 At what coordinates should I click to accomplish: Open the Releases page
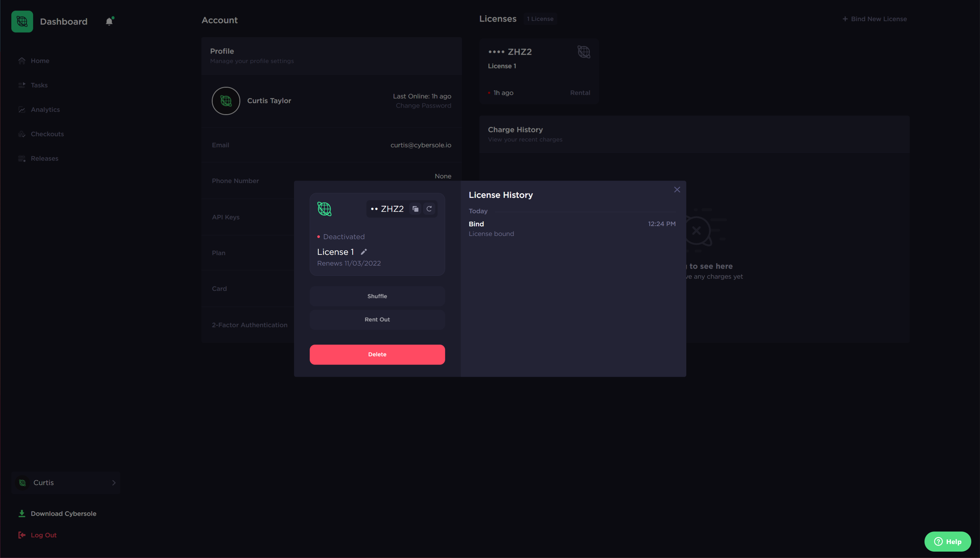pyautogui.click(x=44, y=158)
